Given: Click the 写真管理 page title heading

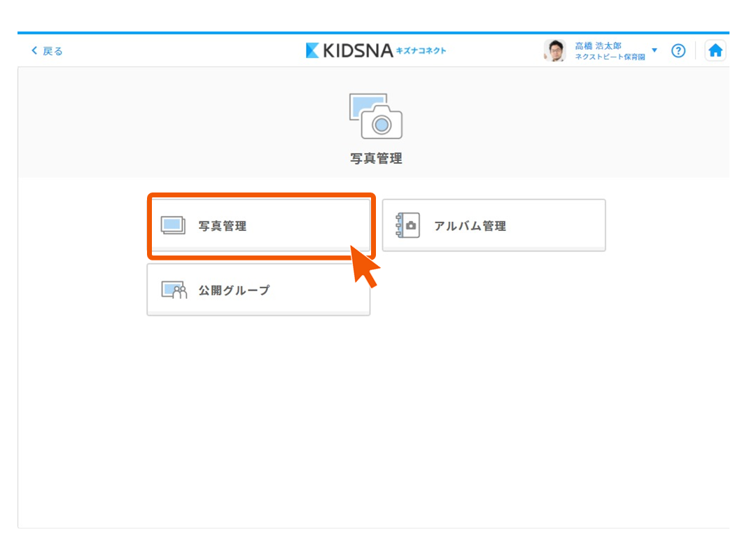Looking at the screenshot, I should click(x=376, y=159).
